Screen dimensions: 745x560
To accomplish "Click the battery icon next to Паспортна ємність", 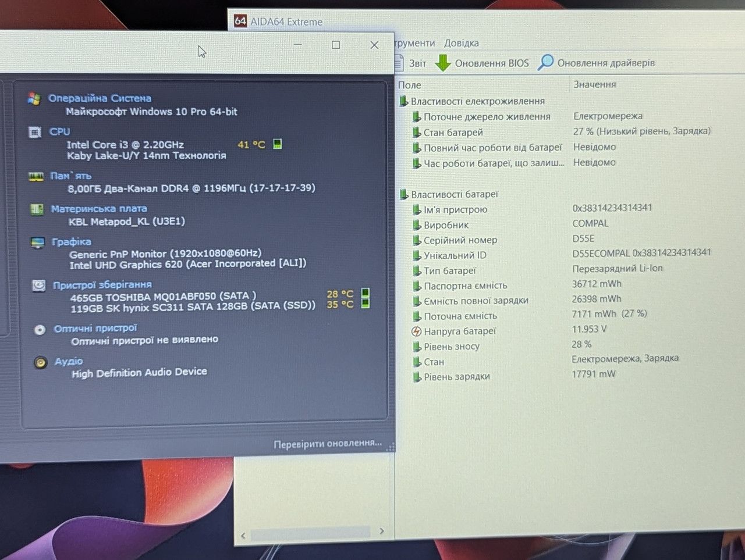I will (417, 286).
